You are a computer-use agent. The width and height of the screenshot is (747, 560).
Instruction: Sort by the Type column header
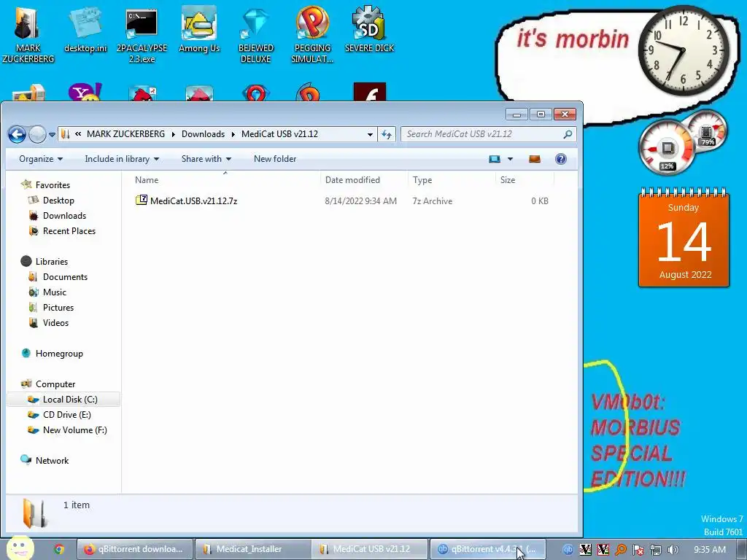click(x=452, y=180)
